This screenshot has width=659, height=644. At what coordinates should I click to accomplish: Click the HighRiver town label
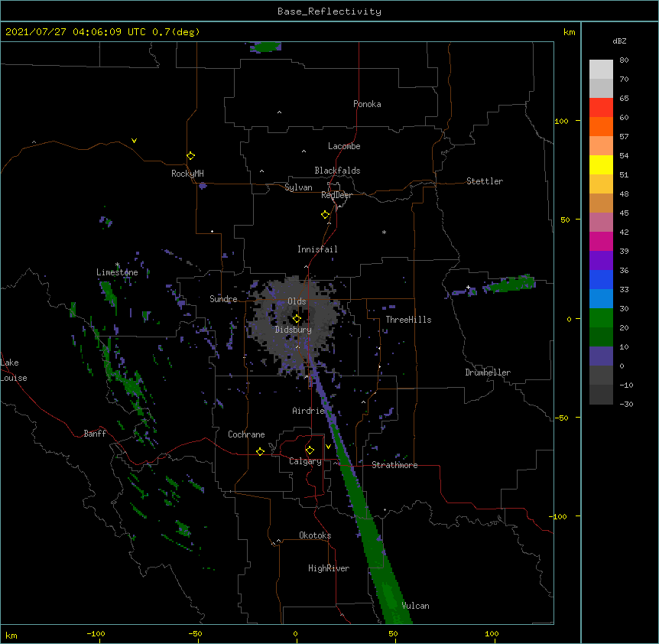(x=329, y=568)
